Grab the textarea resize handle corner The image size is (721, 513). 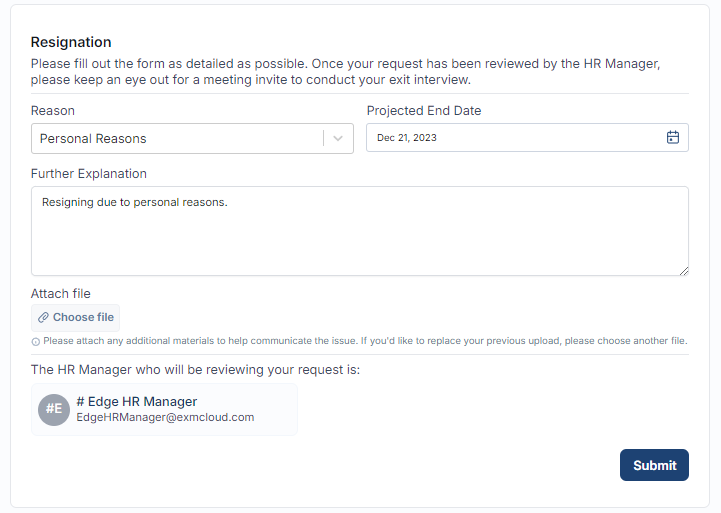coord(683,270)
